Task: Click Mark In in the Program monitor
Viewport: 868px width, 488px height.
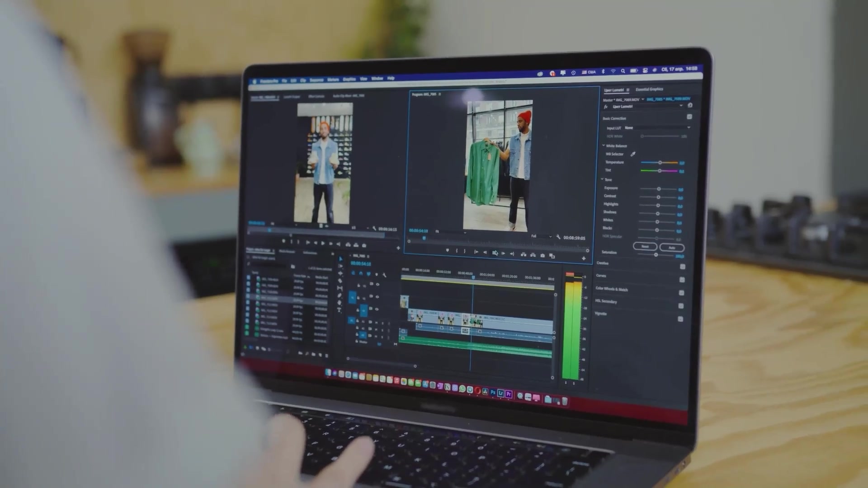Action: (457, 251)
